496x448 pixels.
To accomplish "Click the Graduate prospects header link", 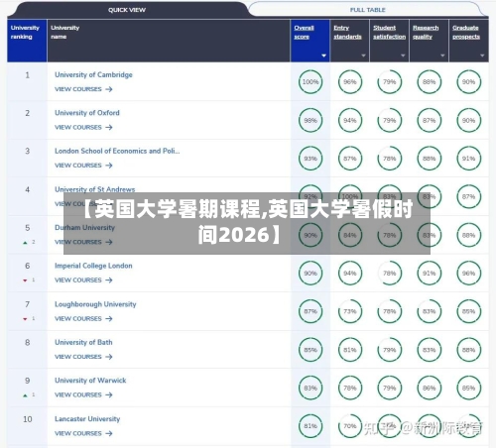I will click(466, 32).
